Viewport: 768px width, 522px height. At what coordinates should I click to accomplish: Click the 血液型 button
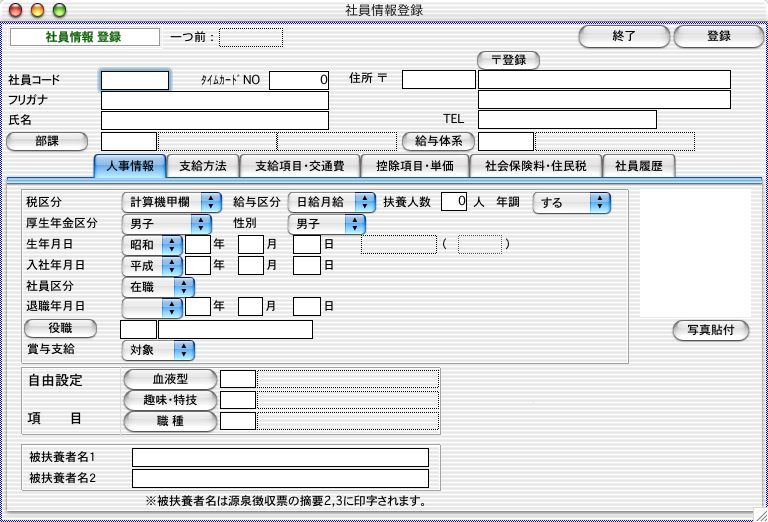[x=169, y=379]
